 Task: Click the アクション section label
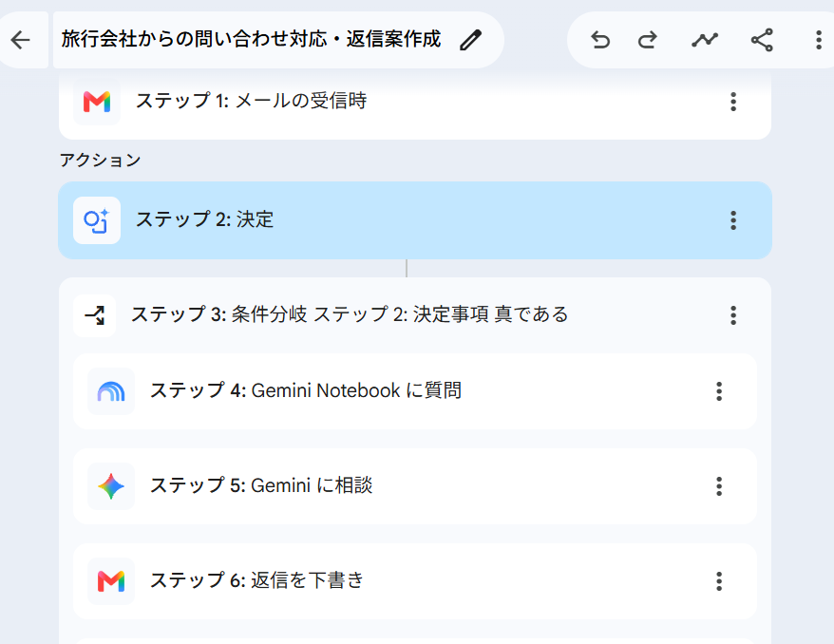point(100,161)
